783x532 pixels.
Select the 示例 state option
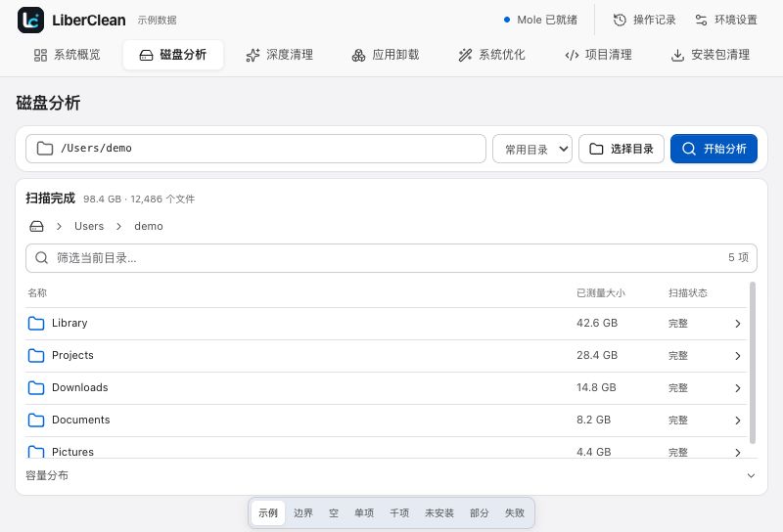pyautogui.click(x=268, y=512)
